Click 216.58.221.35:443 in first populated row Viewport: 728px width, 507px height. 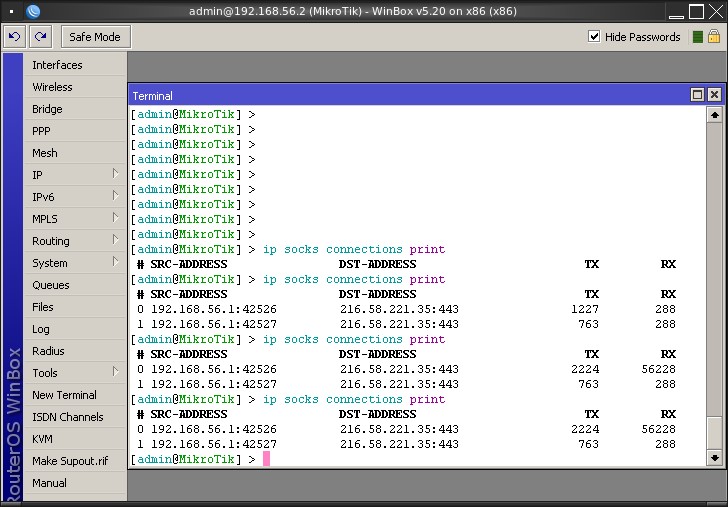pyautogui.click(x=399, y=309)
